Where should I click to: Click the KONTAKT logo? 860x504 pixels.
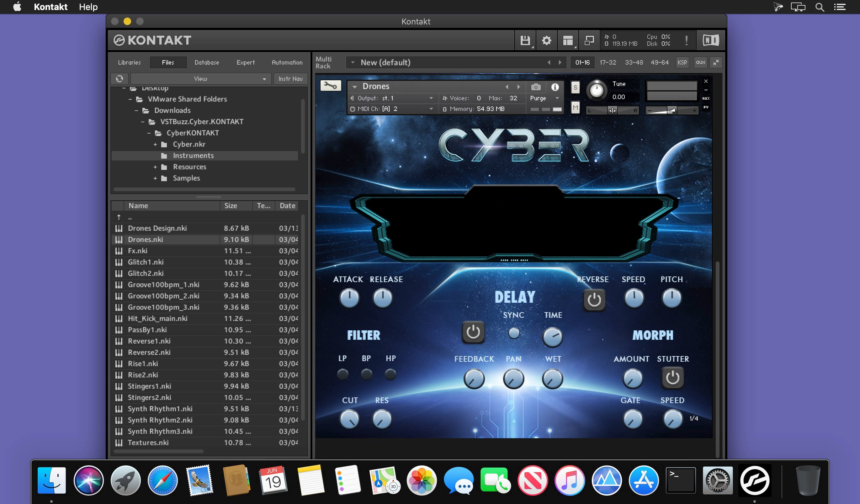(x=152, y=40)
